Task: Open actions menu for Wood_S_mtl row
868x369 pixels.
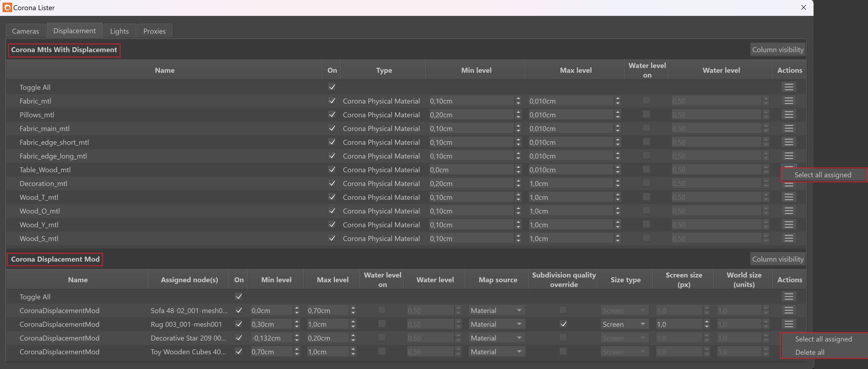Action: click(x=788, y=238)
